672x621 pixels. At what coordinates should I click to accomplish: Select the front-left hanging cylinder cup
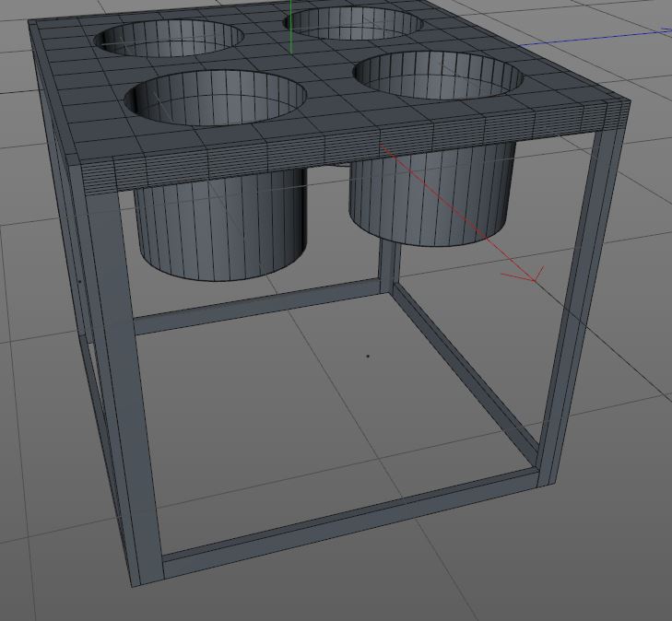220,223
